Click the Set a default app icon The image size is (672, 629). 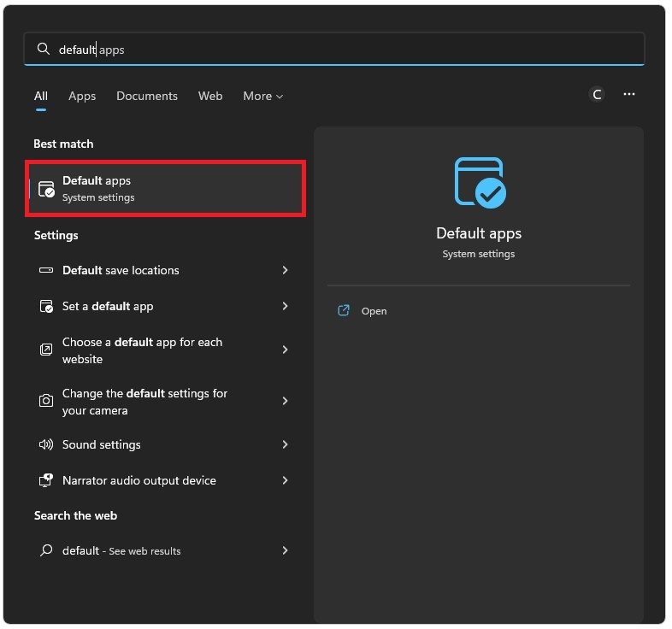click(46, 306)
